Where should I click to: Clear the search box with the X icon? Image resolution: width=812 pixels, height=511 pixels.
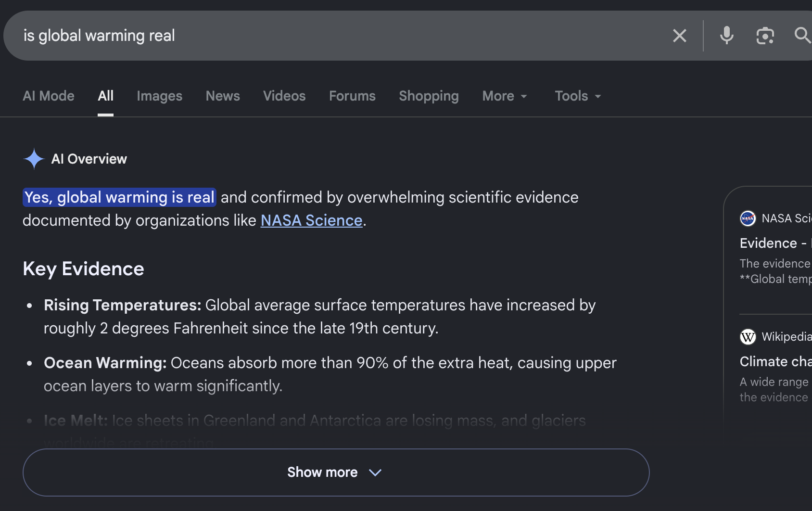[x=679, y=36]
